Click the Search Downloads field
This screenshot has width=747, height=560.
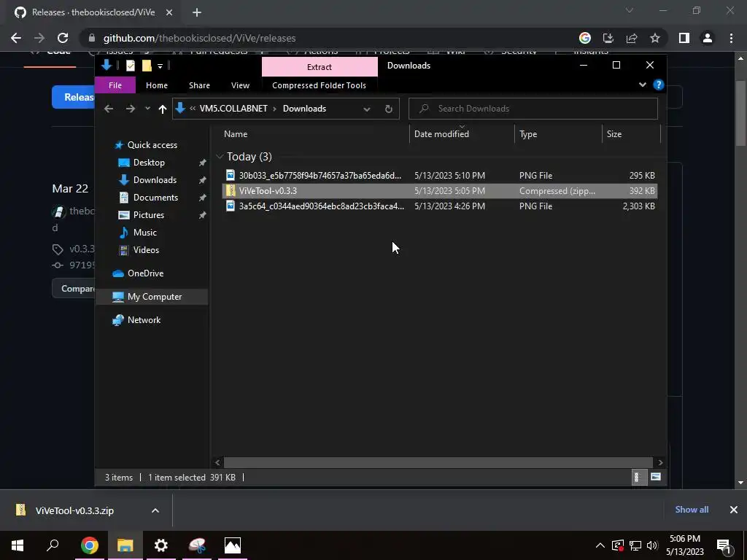click(x=533, y=109)
